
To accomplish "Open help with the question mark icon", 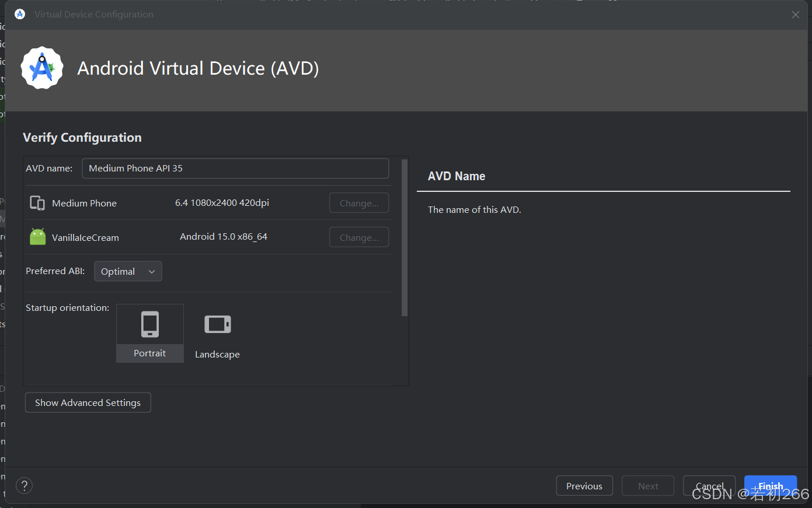I will coord(24,485).
